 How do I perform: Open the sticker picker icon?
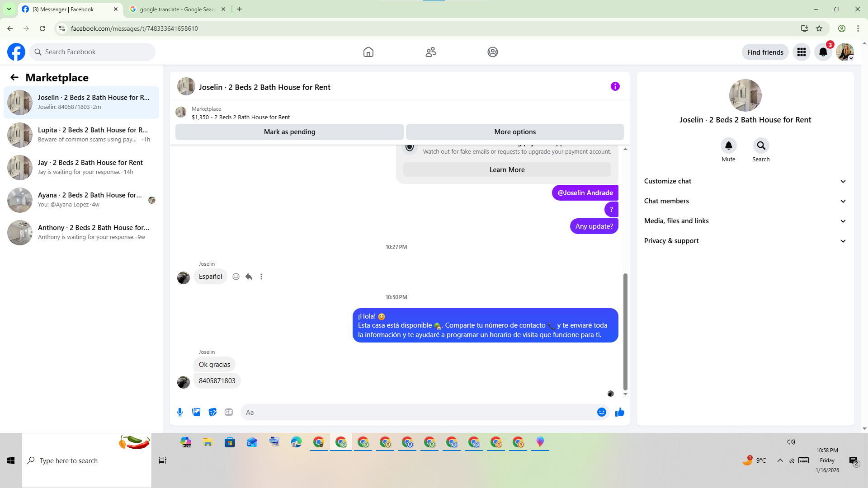coord(212,412)
